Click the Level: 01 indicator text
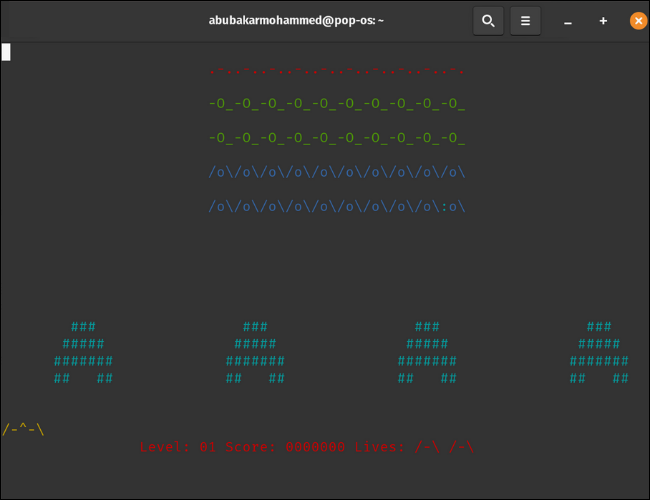The height and width of the screenshot is (500, 650). pyautogui.click(x=178, y=447)
